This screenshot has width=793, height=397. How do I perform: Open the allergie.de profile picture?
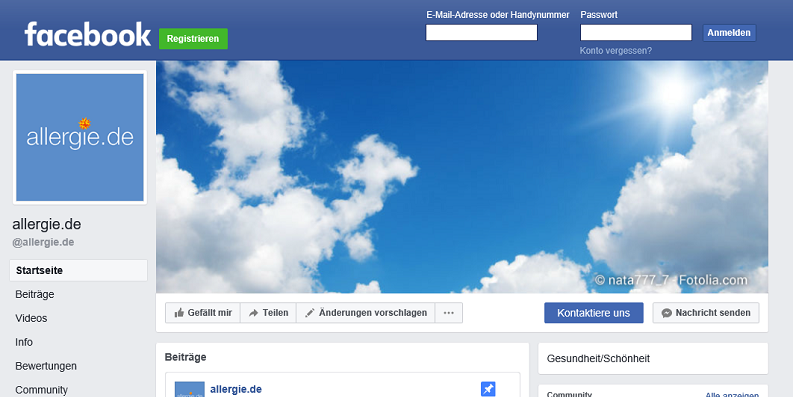(x=80, y=138)
